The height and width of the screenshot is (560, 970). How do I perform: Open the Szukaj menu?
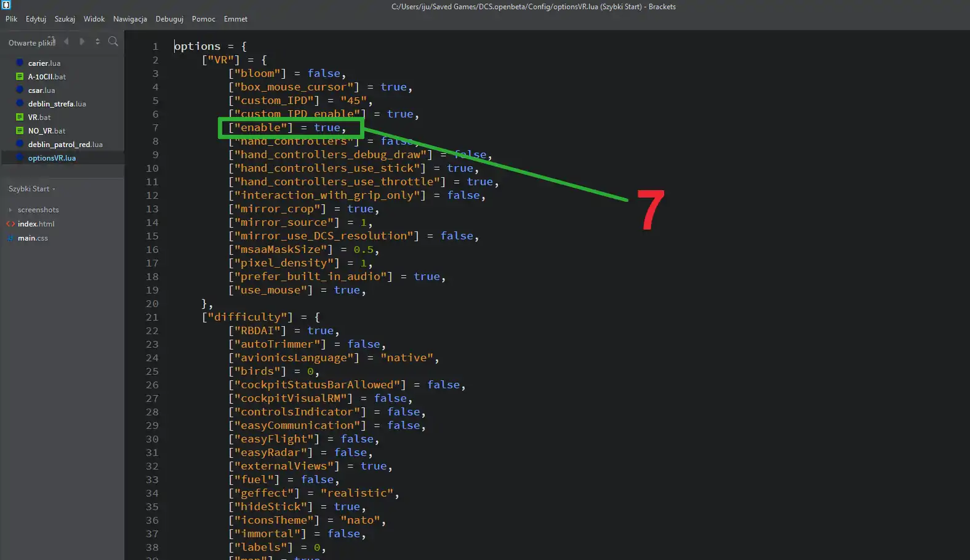65,19
